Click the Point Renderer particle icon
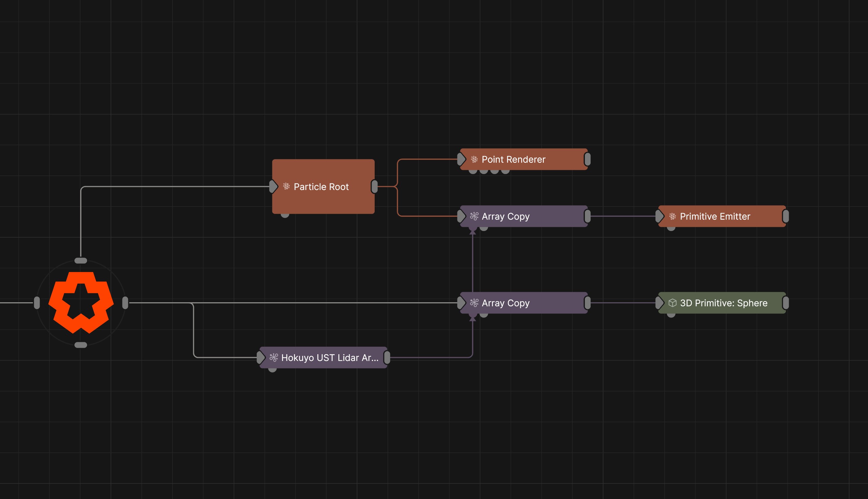The width and height of the screenshot is (868, 499). click(x=474, y=159)
